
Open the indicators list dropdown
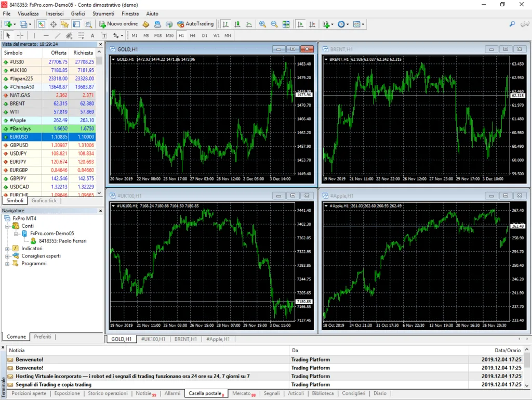[x=332, y=24]
